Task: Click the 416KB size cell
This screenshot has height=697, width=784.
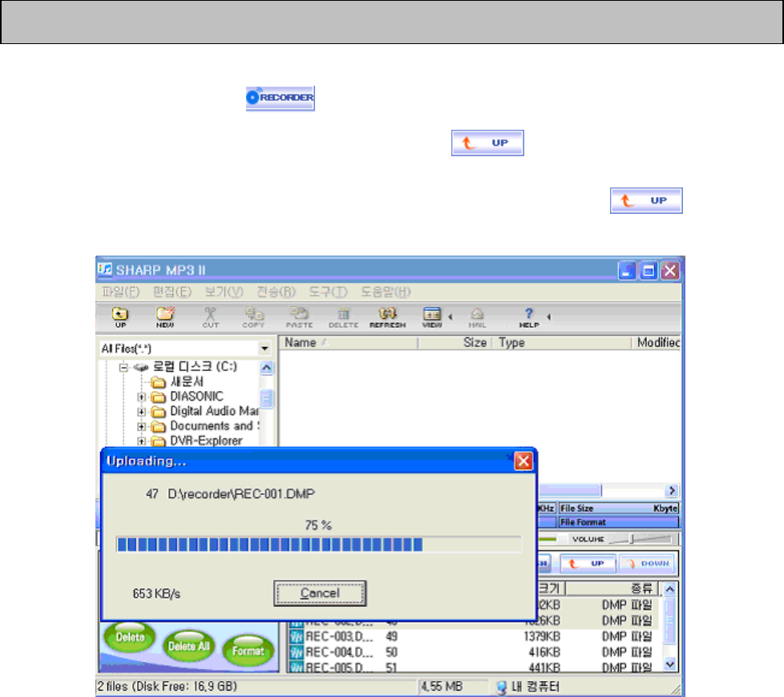Action: pos(544,652)
